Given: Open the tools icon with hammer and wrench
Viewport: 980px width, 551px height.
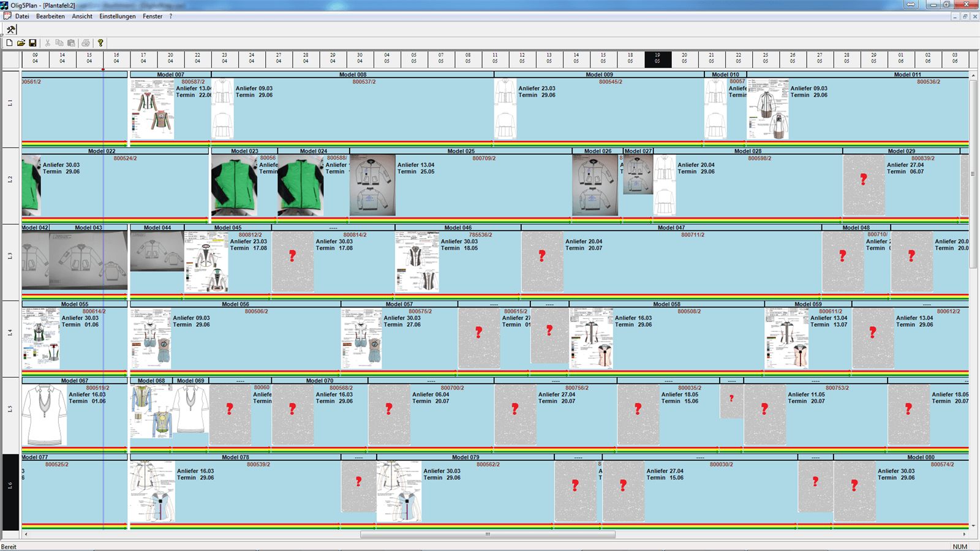Looking at the screenshot, I should (x=11, y=29).
